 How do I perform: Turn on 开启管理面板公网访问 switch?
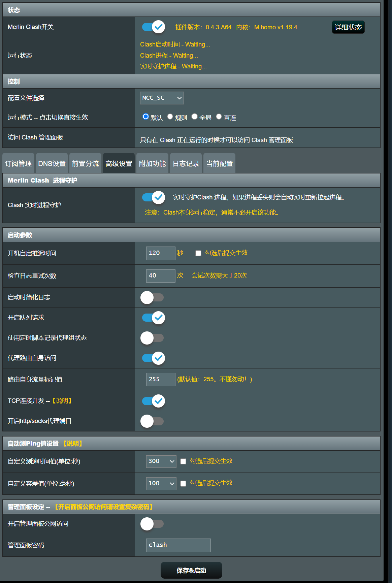tap(152, 524)
